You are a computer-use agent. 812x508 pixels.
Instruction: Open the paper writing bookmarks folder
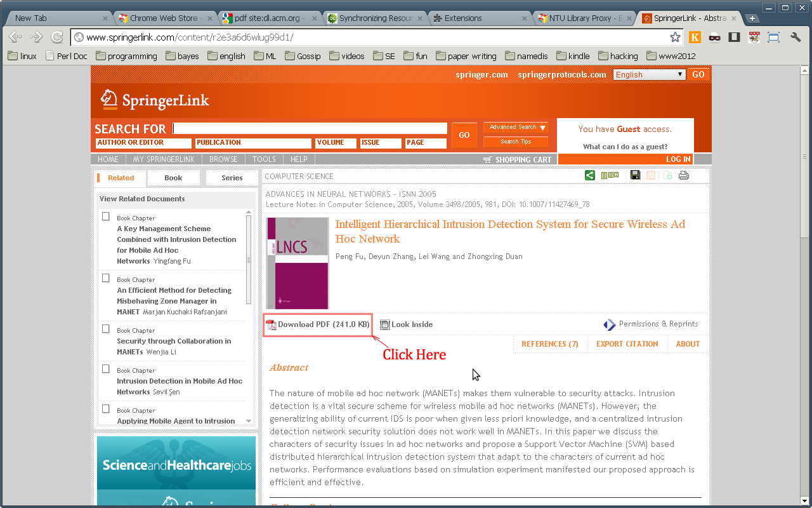[x=466, y=56]
